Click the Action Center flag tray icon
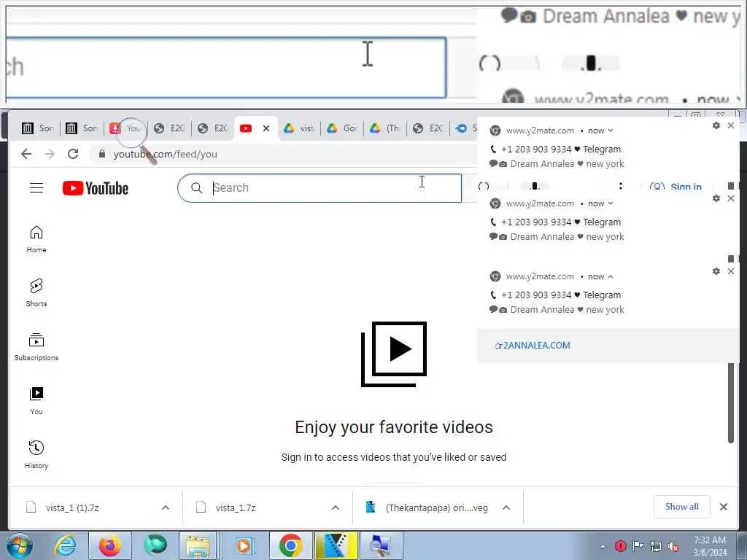 coord(638,546)
